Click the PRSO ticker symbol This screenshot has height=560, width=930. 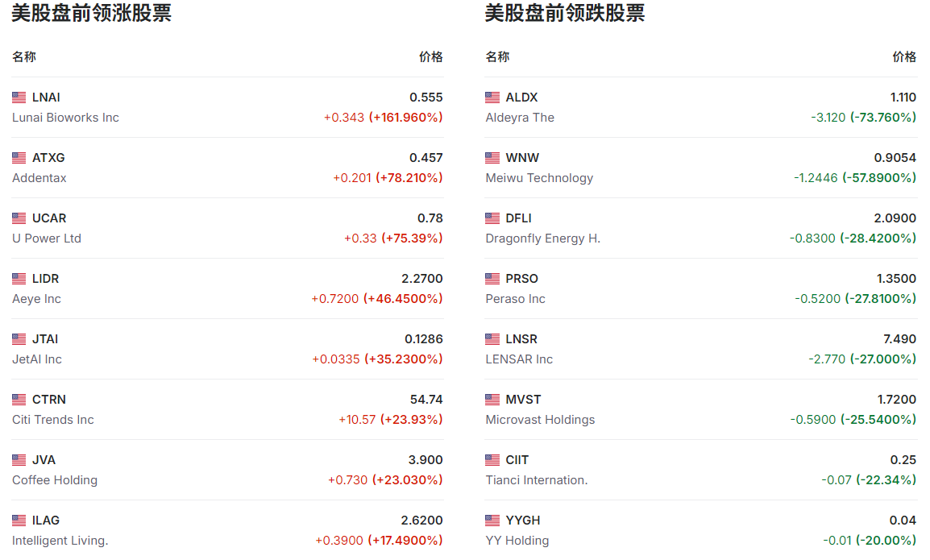[521, 279]
